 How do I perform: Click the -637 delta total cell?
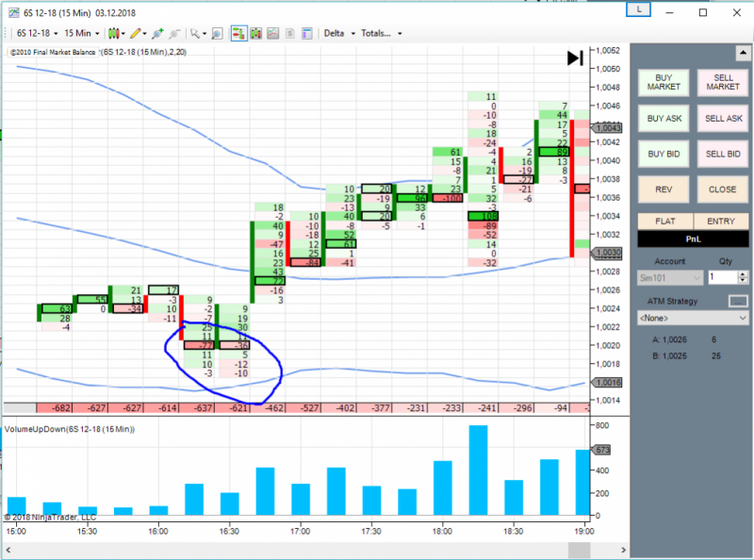(x=197, y=408)
